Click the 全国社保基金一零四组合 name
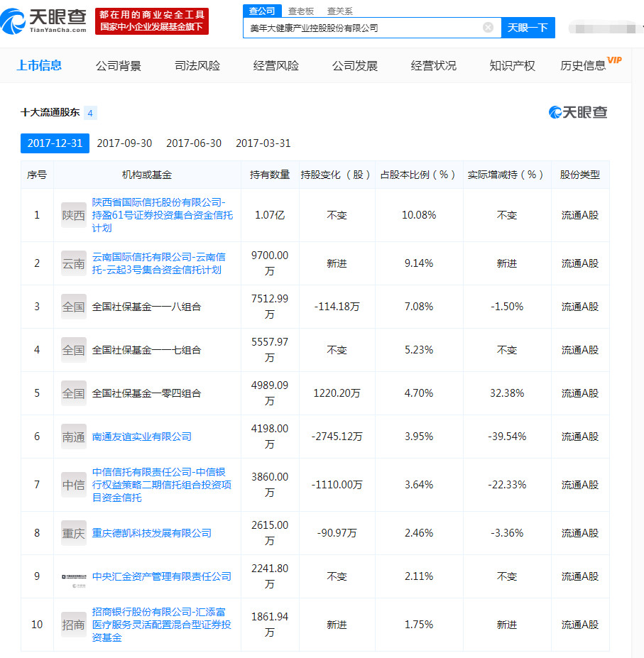Screen dimensions: 644x658 [x=146, y=393]
